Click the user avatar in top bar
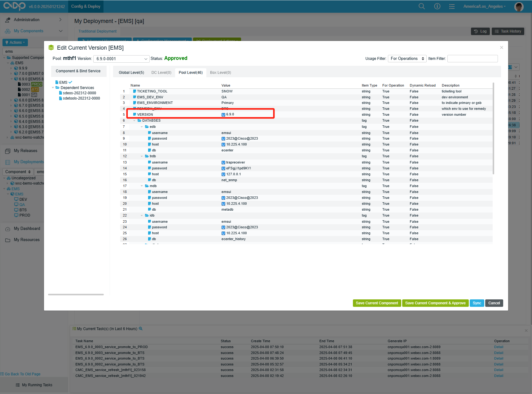 [x=519, y=7]
